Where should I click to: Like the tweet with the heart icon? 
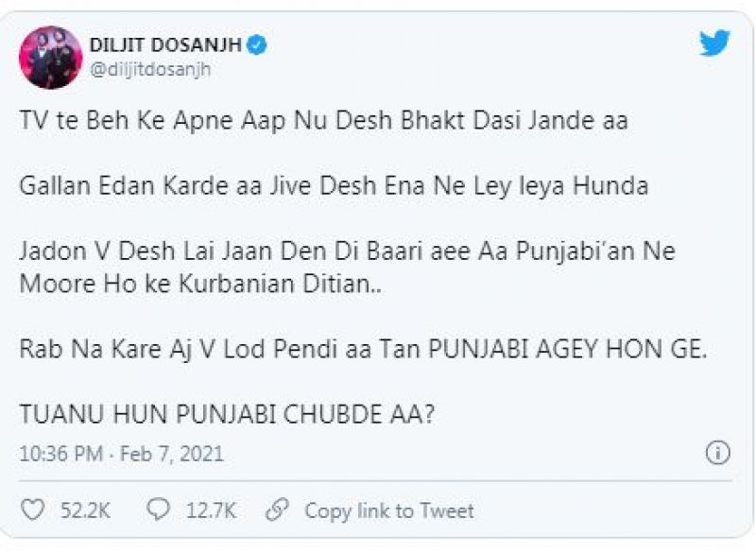pos(33,511)
